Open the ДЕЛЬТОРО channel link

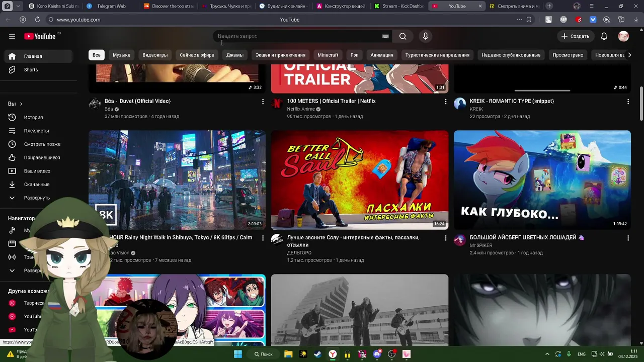click(299, 253)
